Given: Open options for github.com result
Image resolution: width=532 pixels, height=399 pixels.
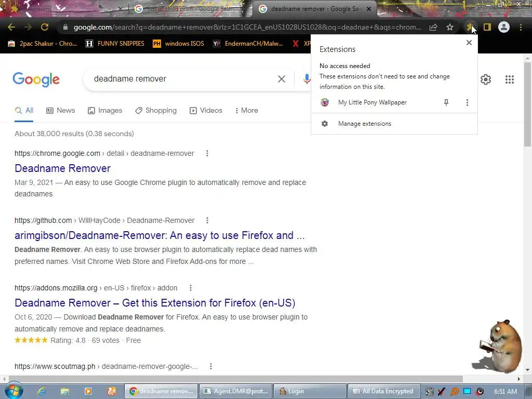Looking at the screenshot, I should [x=207, y=220].
